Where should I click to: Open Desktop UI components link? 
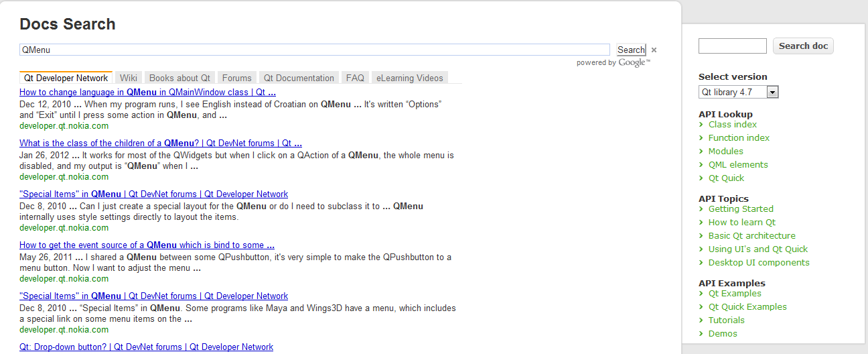point(759,263)
